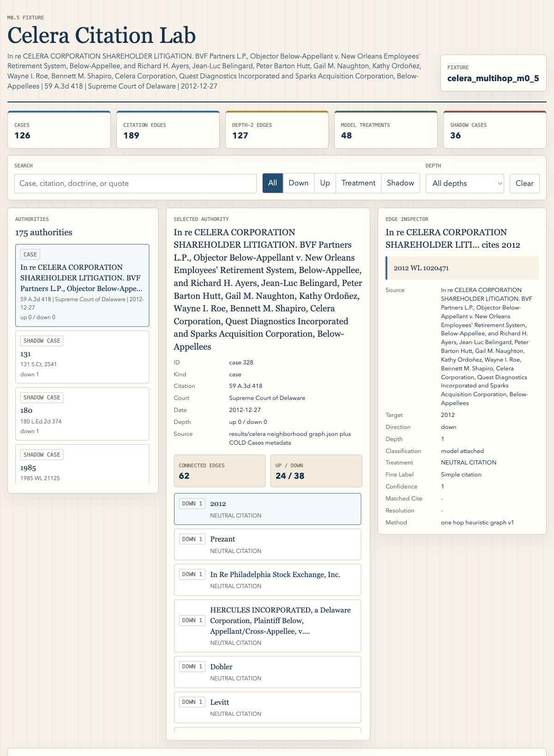Click the celera_multihop_m0_5 fixture label
The height and width of the screenshot is (756, 554).
coord(493,78)
